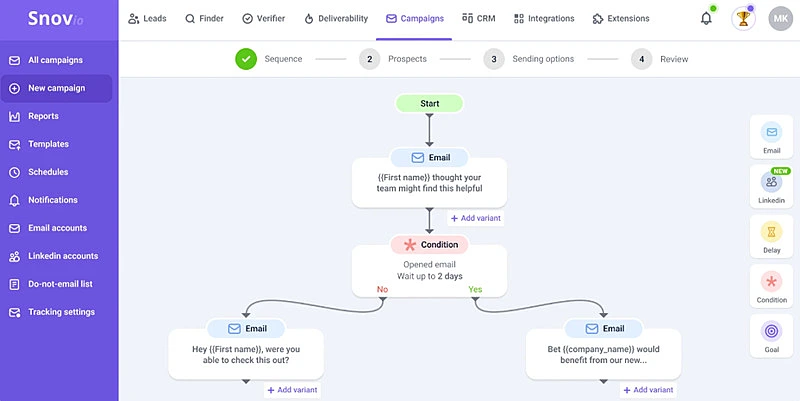Add an Email step from the side panel

tap(771, 137)
